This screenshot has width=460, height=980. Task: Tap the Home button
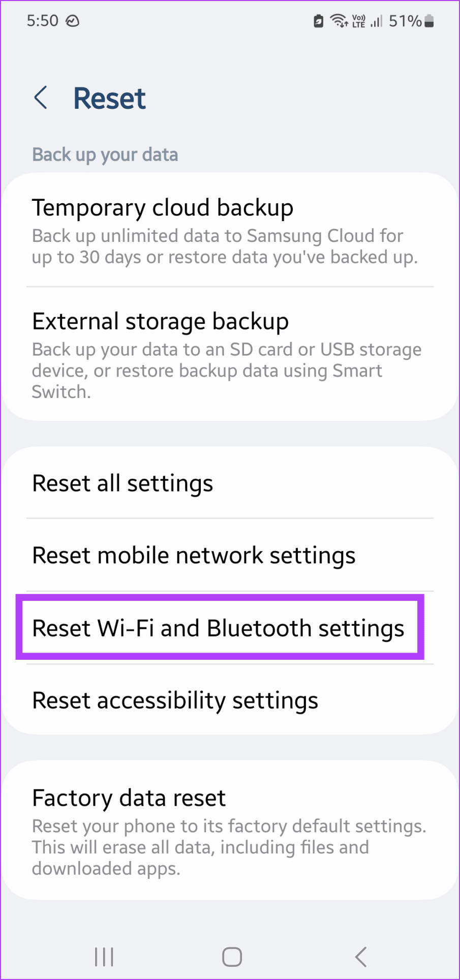pos(231,956)
